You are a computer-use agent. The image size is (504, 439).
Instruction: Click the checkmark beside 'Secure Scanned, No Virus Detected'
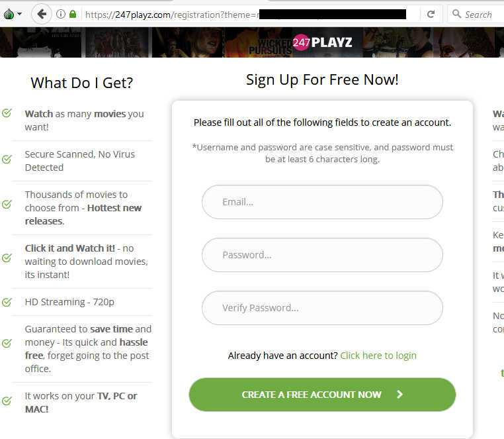point(7,160)
